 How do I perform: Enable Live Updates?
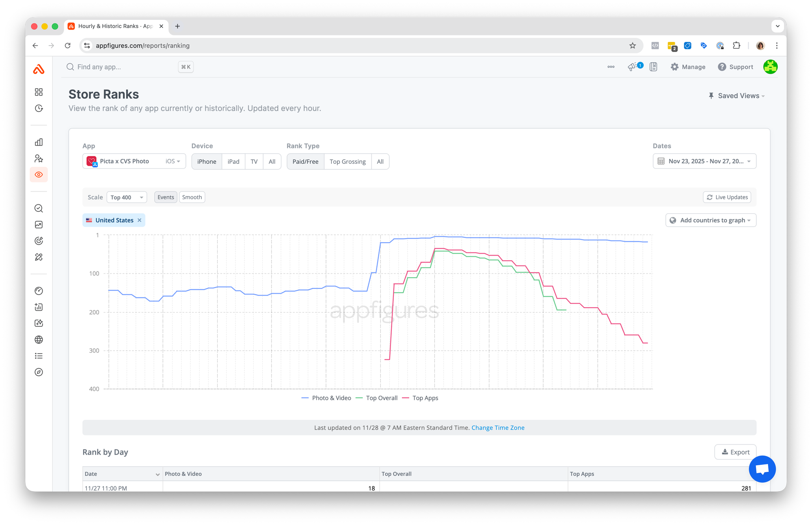[x=727, y=197]
